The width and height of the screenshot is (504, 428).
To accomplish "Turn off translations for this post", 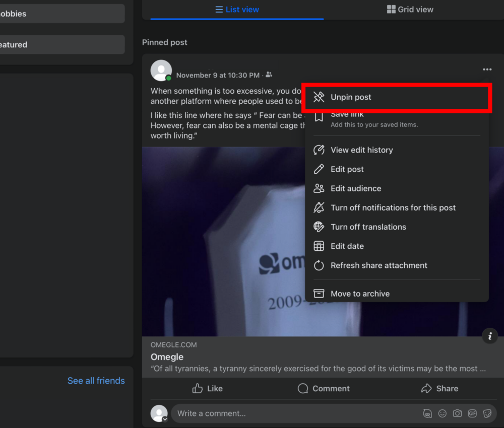I will (x=368, y=227).
